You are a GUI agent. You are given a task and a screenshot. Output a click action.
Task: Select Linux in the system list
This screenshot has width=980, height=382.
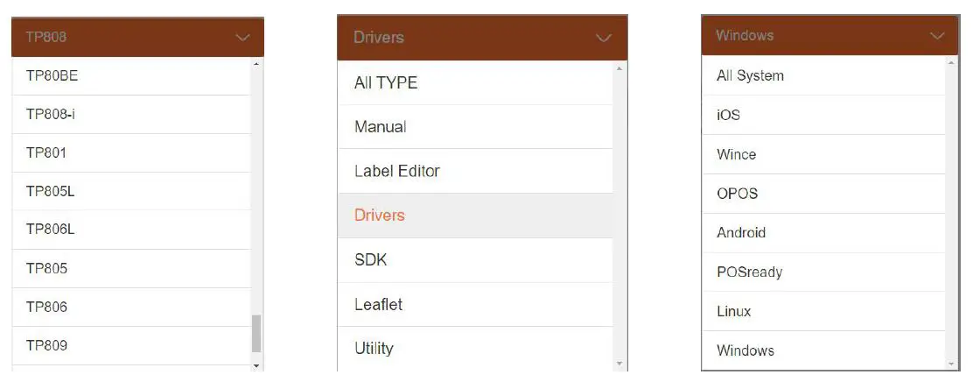[734, 311]
